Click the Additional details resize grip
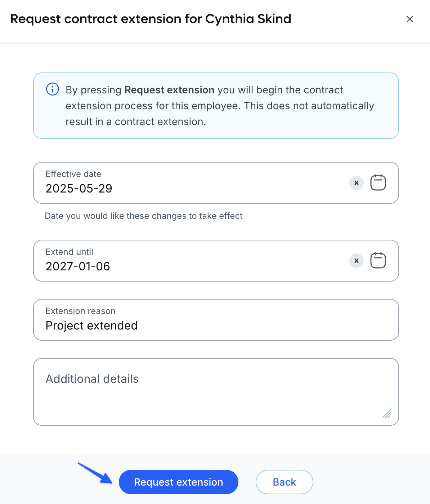This screenshot has height=504, width=430. [387, 414]
